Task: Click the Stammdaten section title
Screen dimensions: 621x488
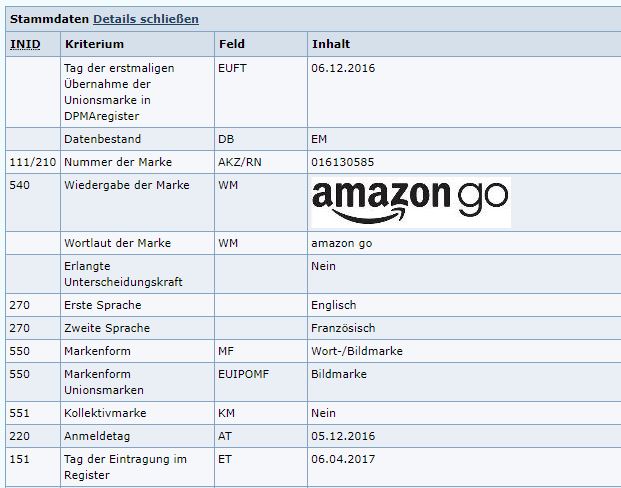Action: pyautogui.click(x=50, y=19)
